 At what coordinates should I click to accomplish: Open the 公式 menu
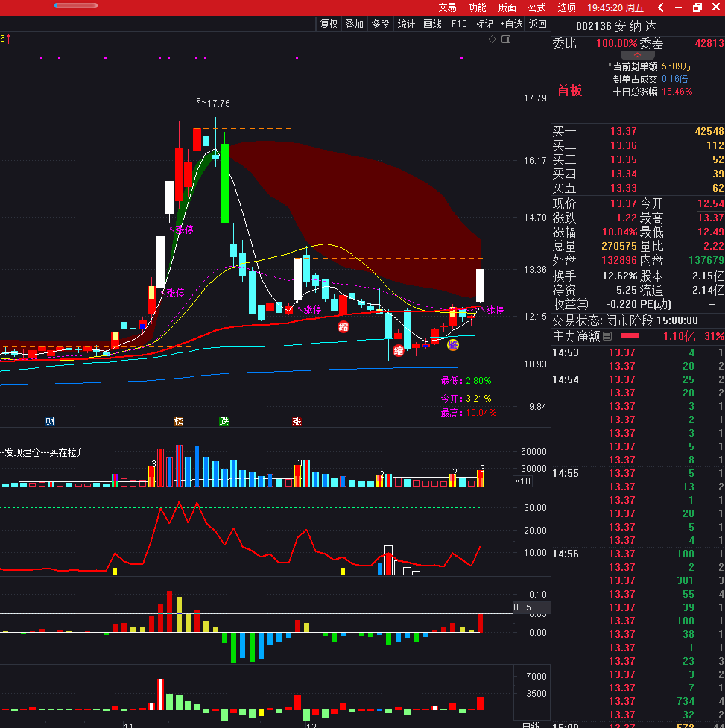(x=537, y=7)
